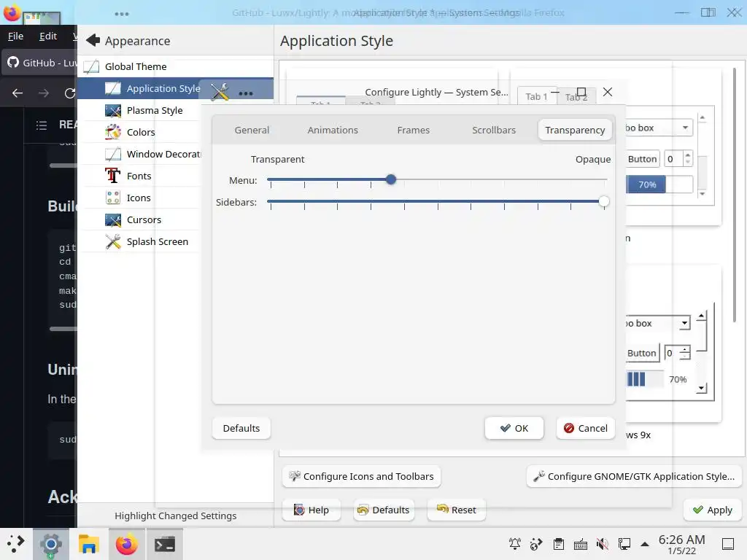This screenshot has height=560, width=747.
Task: Click the Cursors icon
Action: 113,220
